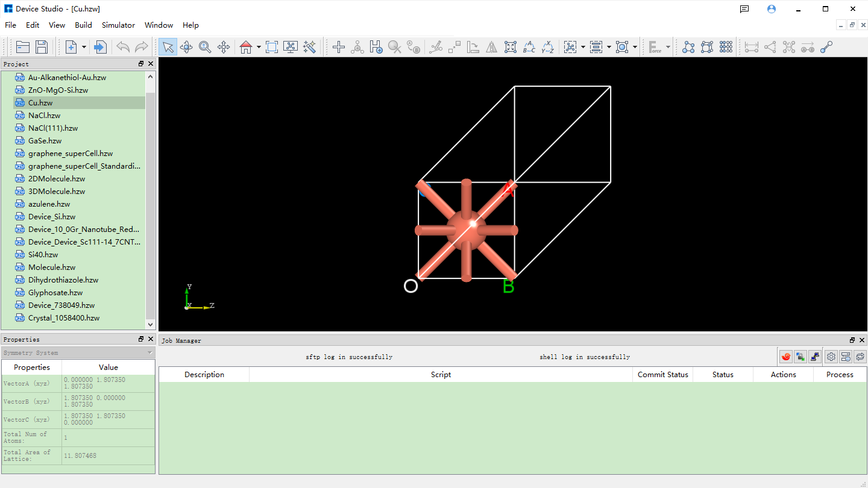The image size is (868, 488).
Task: Select the Rotate view tool
Action: (186, 47)
